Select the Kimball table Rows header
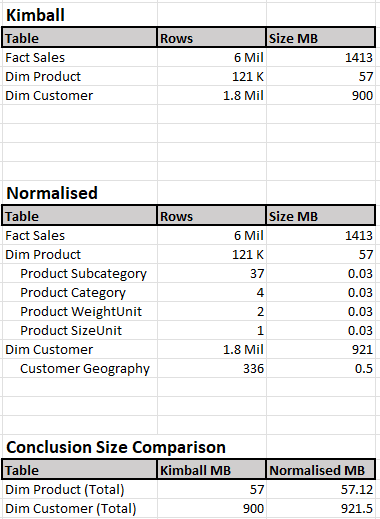The height and width of the screenshot is (519, 380). point(212,38)
